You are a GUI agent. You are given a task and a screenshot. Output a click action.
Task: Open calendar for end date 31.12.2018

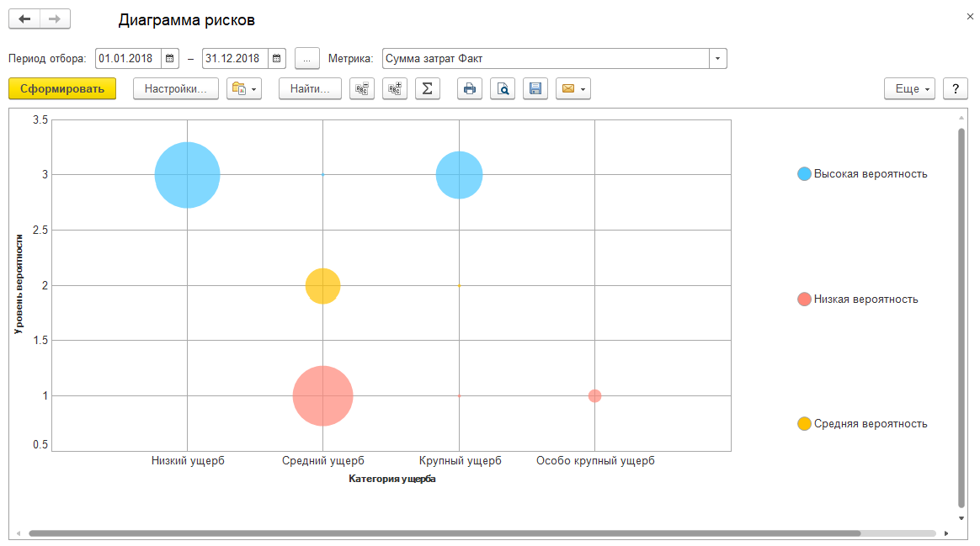coord(277,59)
